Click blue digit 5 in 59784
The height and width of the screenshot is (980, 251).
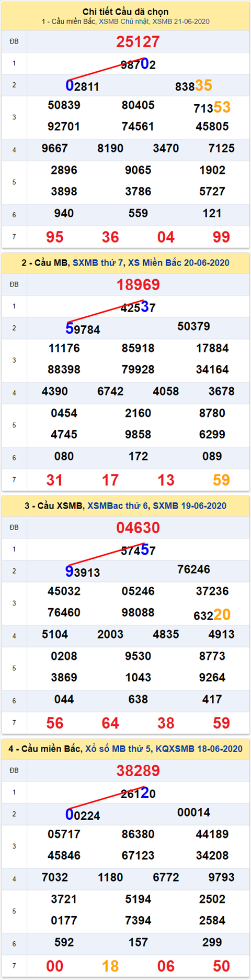coord(70,328)
